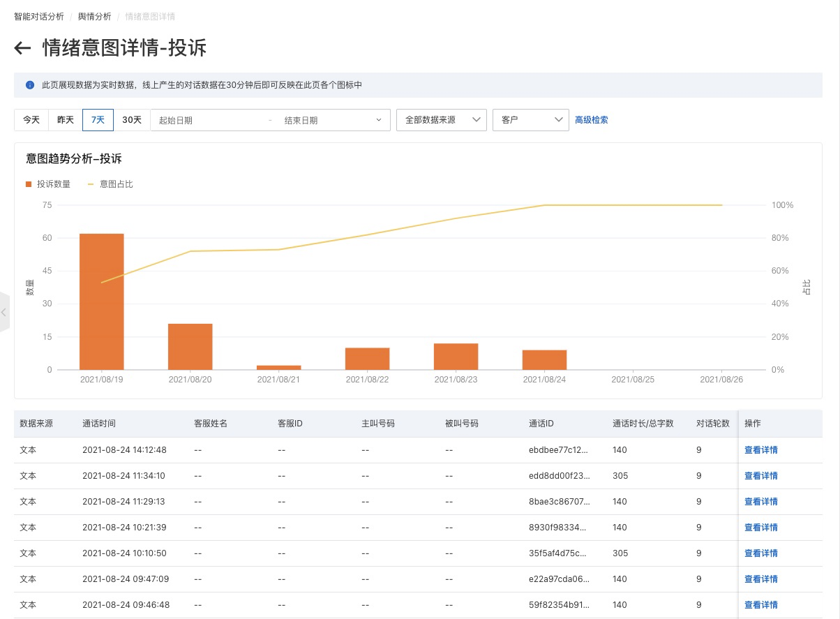
Task: Click the 客服姓名 column header
Action: pyautogui.click(x=211, y=424)
